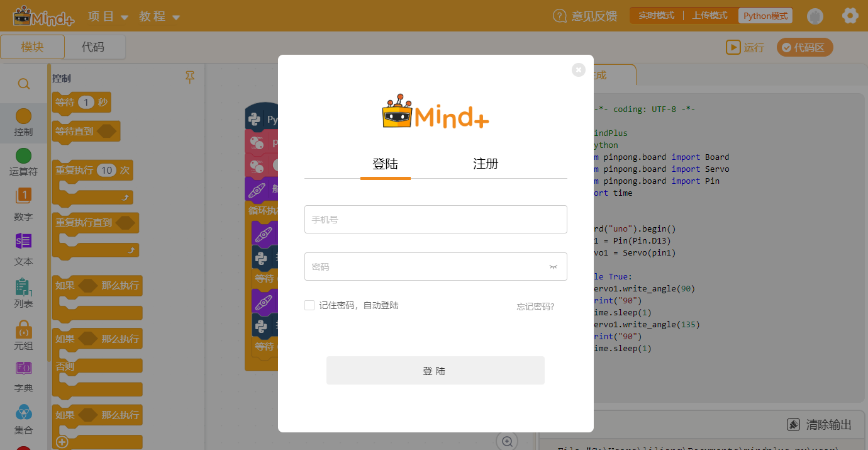Click the zoom-in icon on canvas
868x450 pixels.
507,441
